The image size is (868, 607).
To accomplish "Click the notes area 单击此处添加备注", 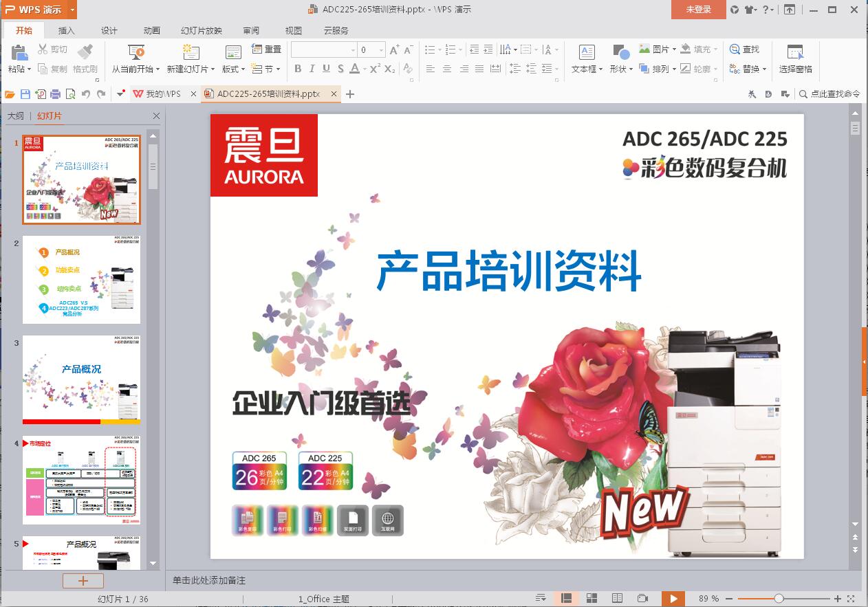I will 209,581.
